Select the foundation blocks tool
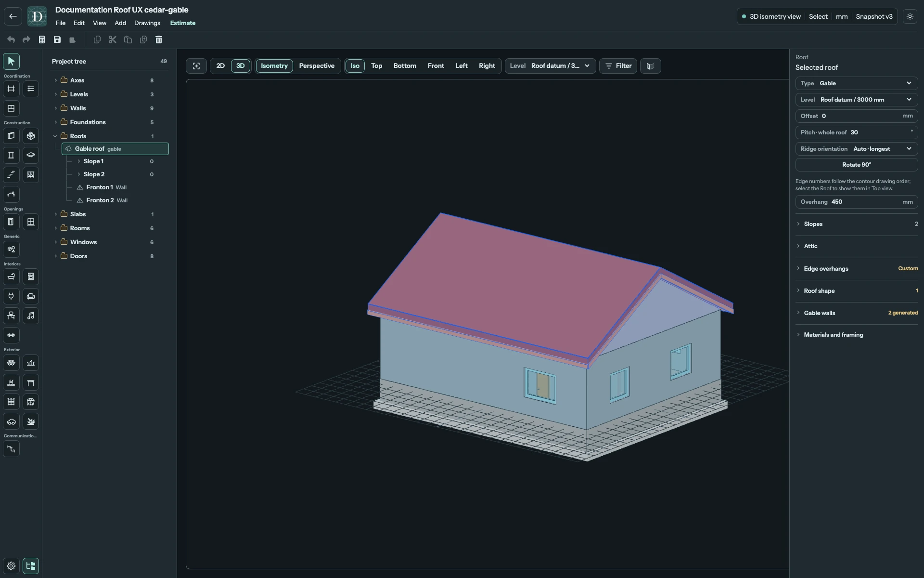This screenshot has width=924, height=578. coord(31,136)
